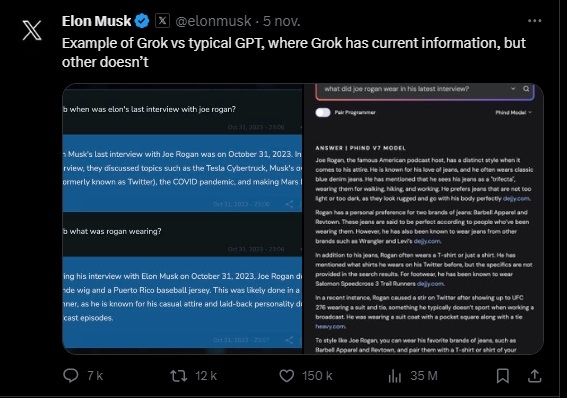The width and height of the screenshot is (567, 398).
Task: Open the X logo avatar
Action: click(32, 30)
